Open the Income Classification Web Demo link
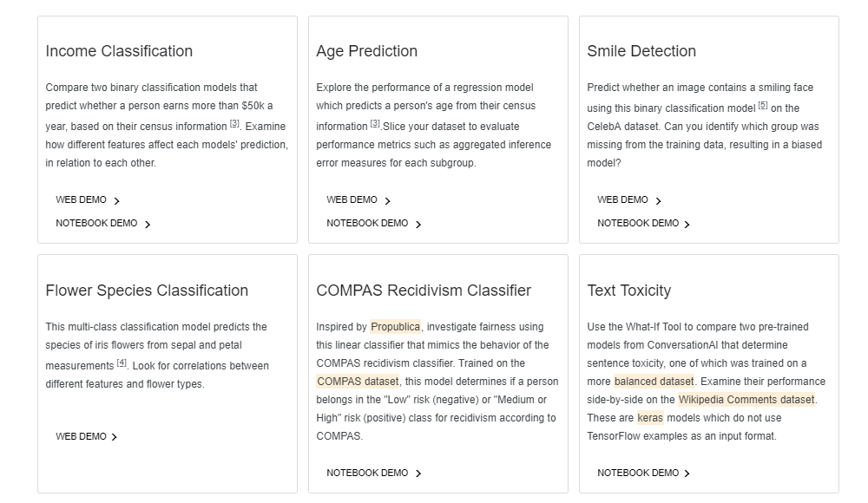 (x=81, y=200)
